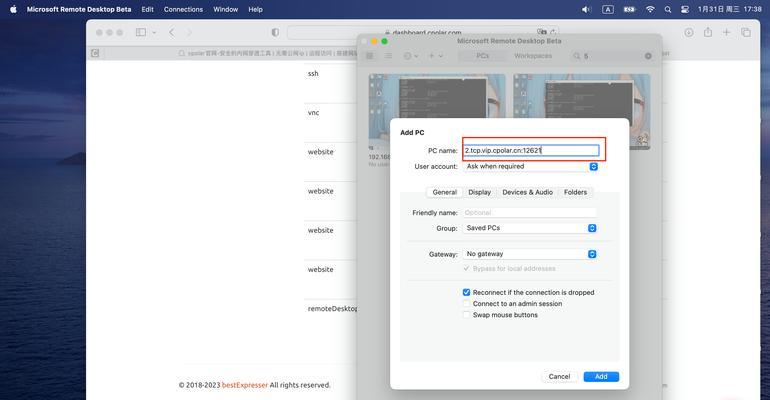Uncheck Reconnect if the connection is dropped

point(466,292)
